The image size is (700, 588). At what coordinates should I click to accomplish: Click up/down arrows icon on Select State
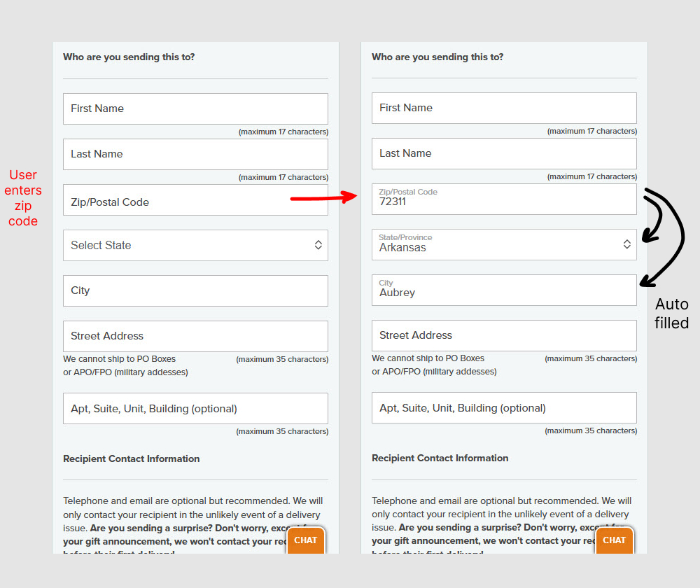(x=318, y=245)
